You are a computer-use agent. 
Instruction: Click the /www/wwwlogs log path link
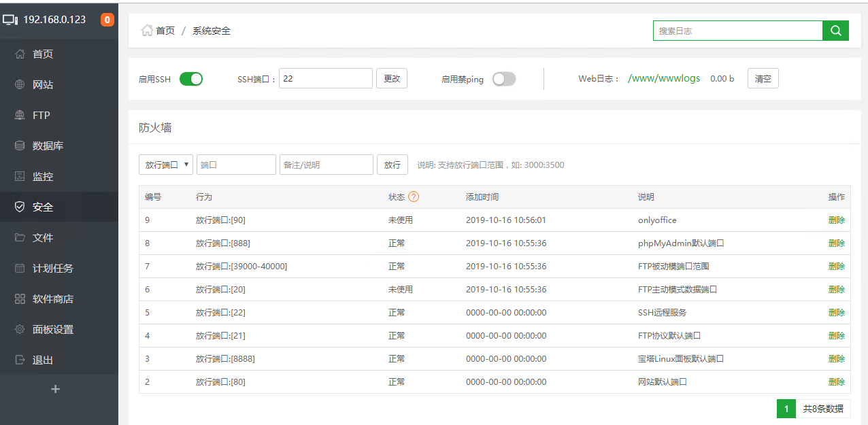664,78
